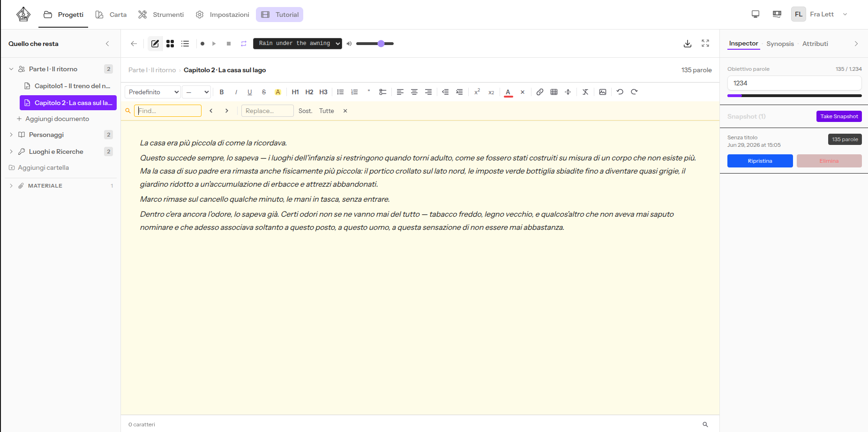Open the text color picker

coord(508,92)
